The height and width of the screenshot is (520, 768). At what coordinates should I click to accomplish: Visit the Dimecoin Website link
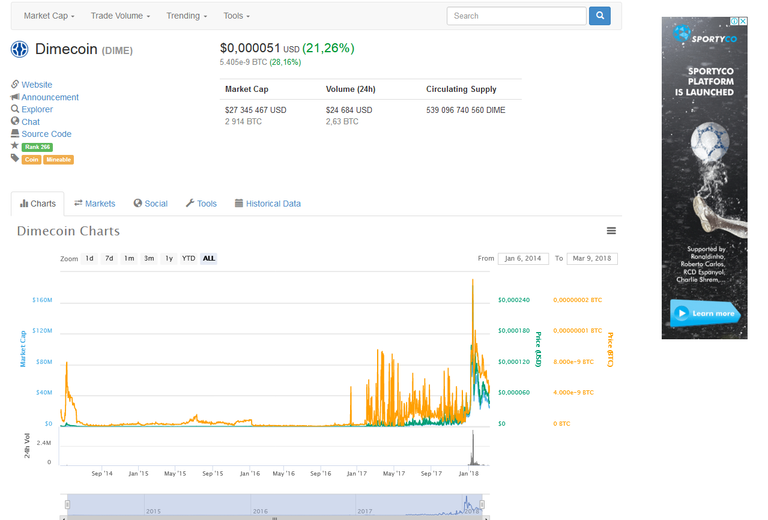coord(37,85)
